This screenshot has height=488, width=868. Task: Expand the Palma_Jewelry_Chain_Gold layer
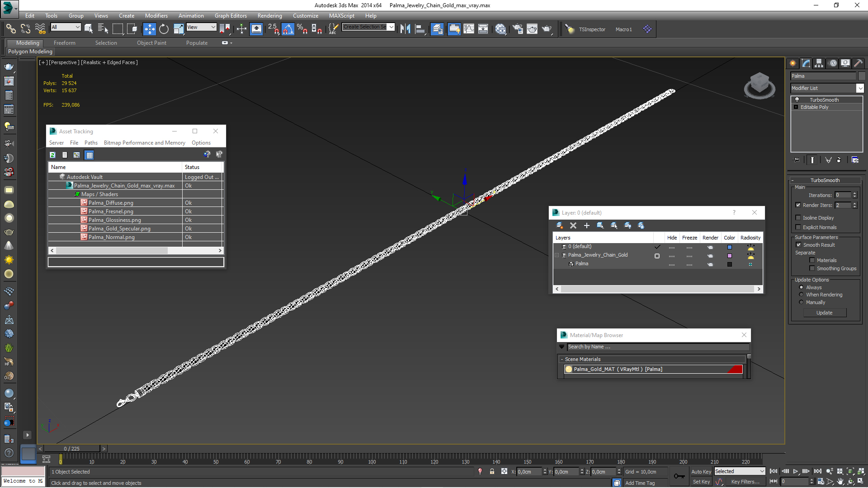[x=557, y=254]
